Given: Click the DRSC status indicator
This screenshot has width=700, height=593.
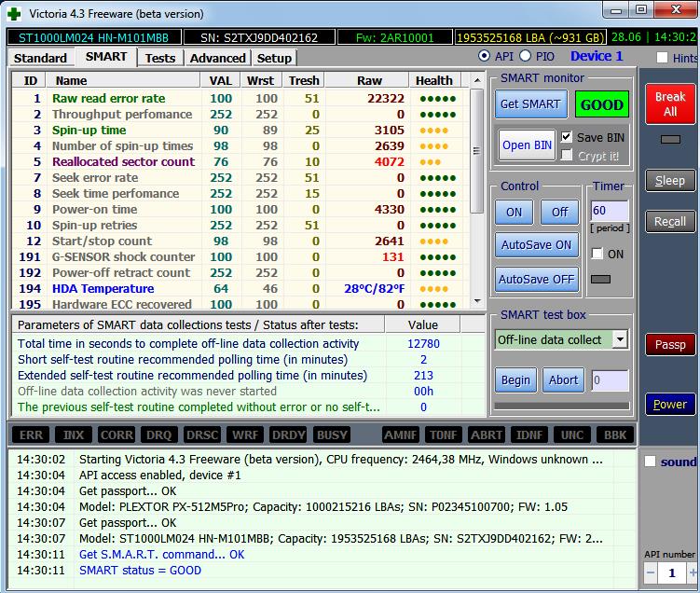Looking at the screenshot, I should 202,434.
